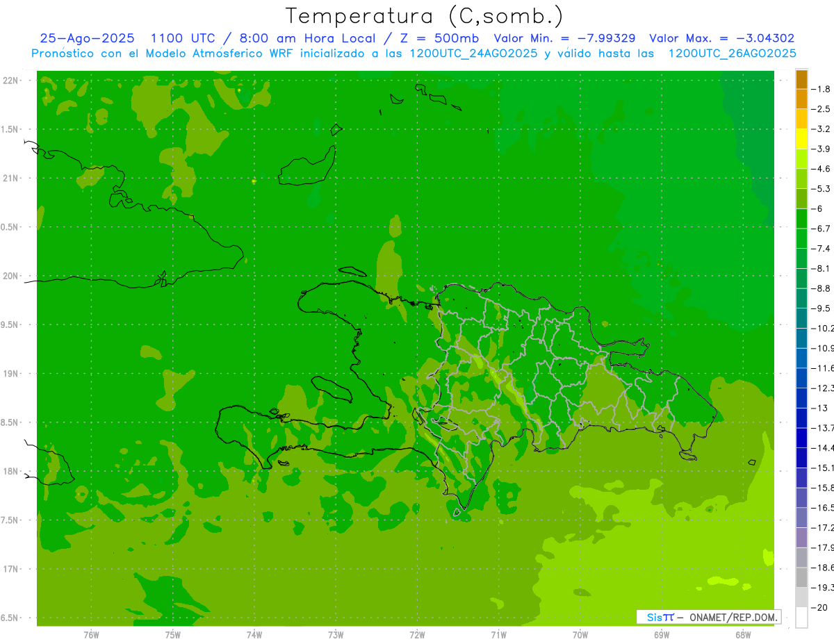Screen dimensions: 834x644
Task: Click the blue "Sis" logo text
Action: coord(654,617)
